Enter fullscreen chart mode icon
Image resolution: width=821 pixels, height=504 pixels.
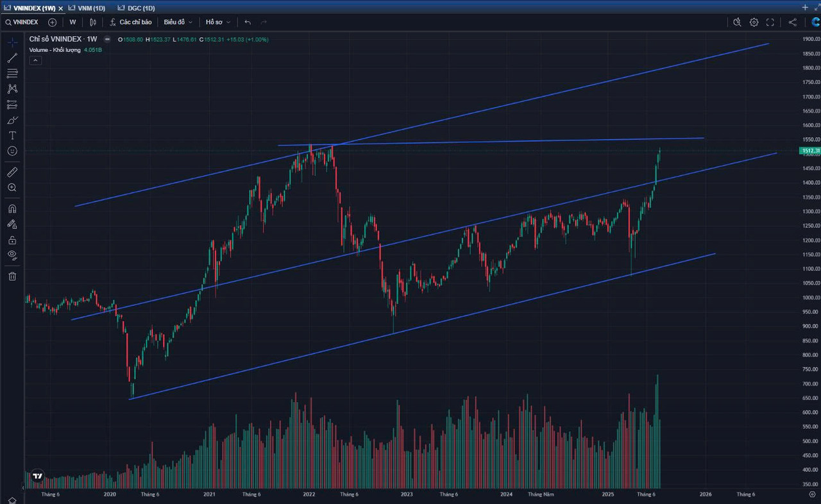770,22
